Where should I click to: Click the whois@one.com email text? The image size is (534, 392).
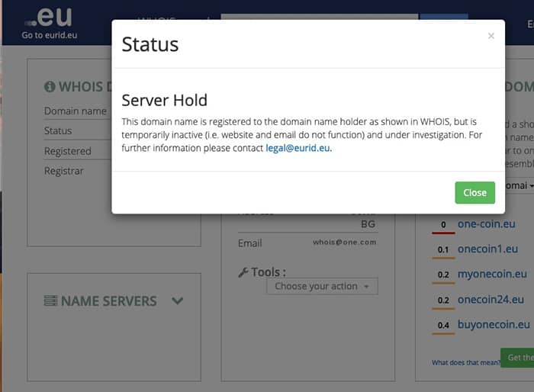[344, 243]
